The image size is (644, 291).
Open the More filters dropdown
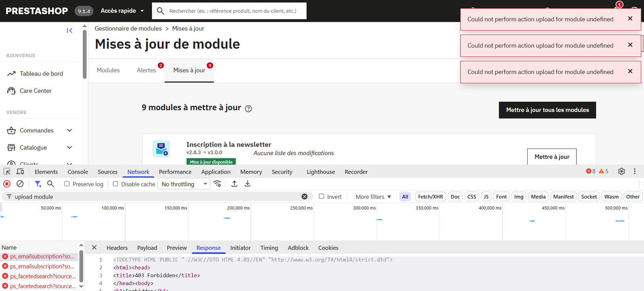(373, 197)
